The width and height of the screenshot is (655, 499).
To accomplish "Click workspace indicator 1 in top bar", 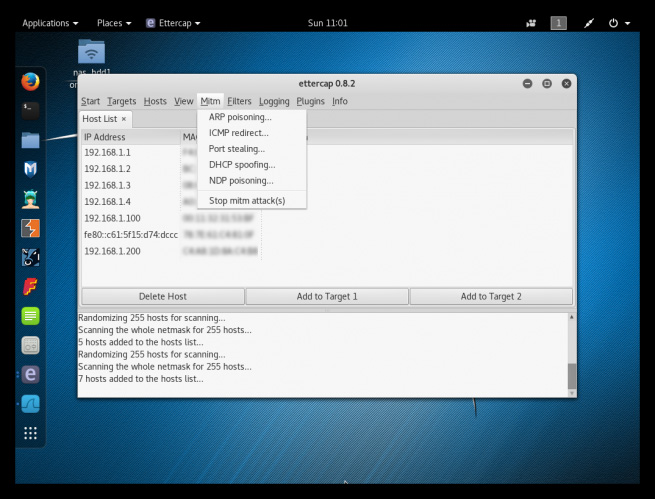I will coord(559,23).
